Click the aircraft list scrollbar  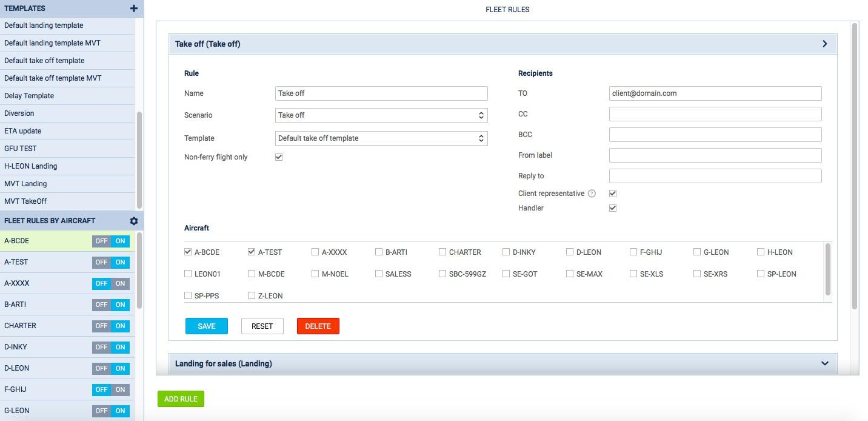click(827, 270)
